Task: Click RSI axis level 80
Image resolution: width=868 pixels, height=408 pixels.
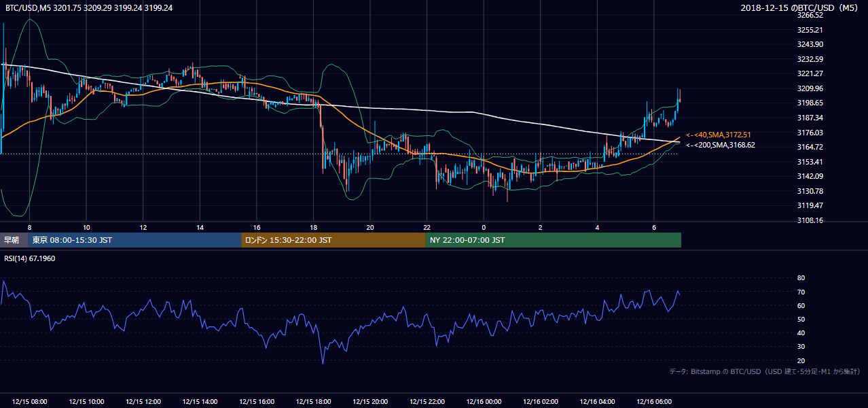Action: 801,278
